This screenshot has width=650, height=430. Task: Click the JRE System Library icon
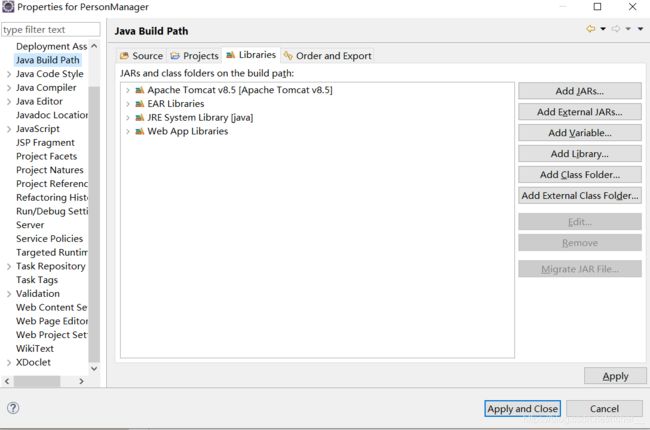[140, 118]
